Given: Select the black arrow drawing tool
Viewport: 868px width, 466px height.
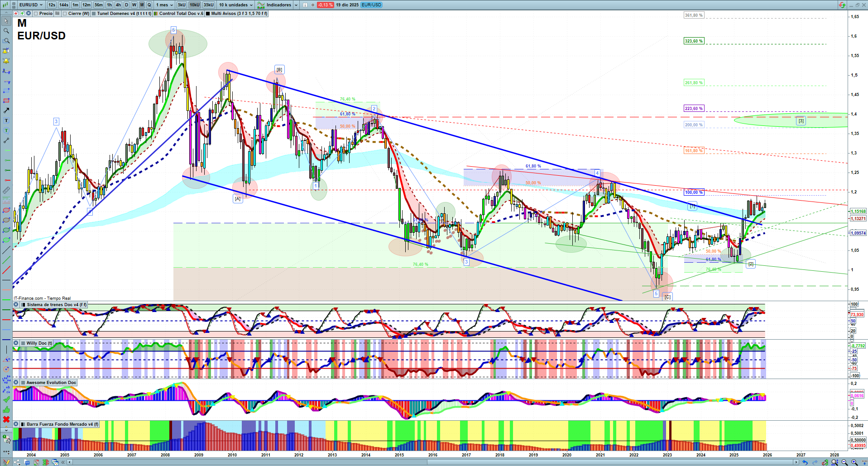Looking at the screenshot, I should pyautogui.click(x=6, y=110).
